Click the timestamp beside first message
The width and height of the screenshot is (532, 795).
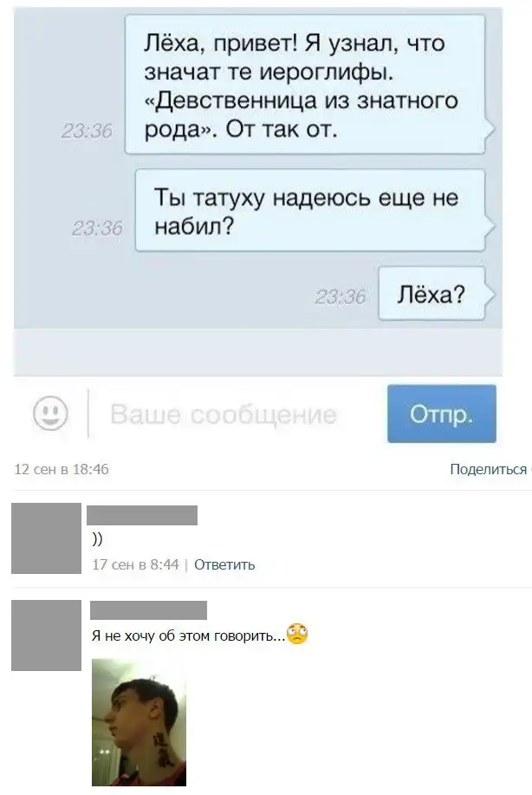click(x=87, y=131)
